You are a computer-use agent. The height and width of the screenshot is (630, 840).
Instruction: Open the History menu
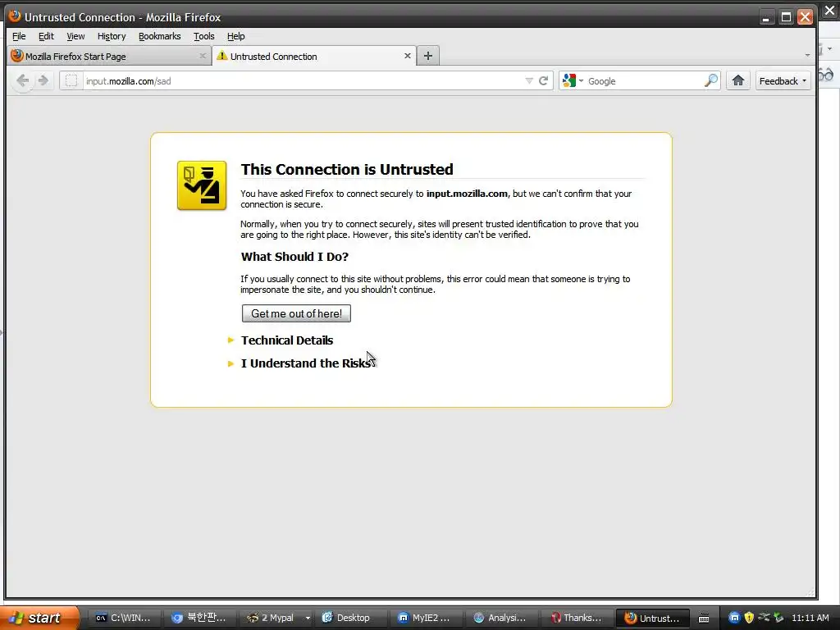[x=112, y=36]
